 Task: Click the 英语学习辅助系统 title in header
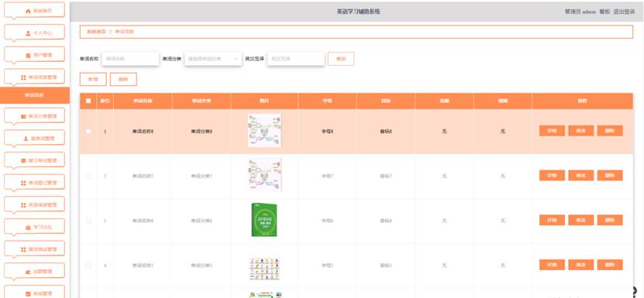359,12
